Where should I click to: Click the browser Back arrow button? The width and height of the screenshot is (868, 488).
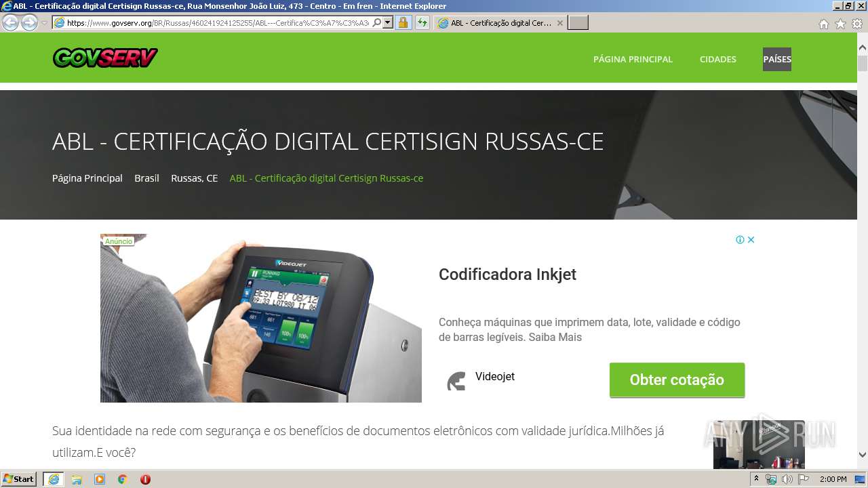tap(11, 22)
